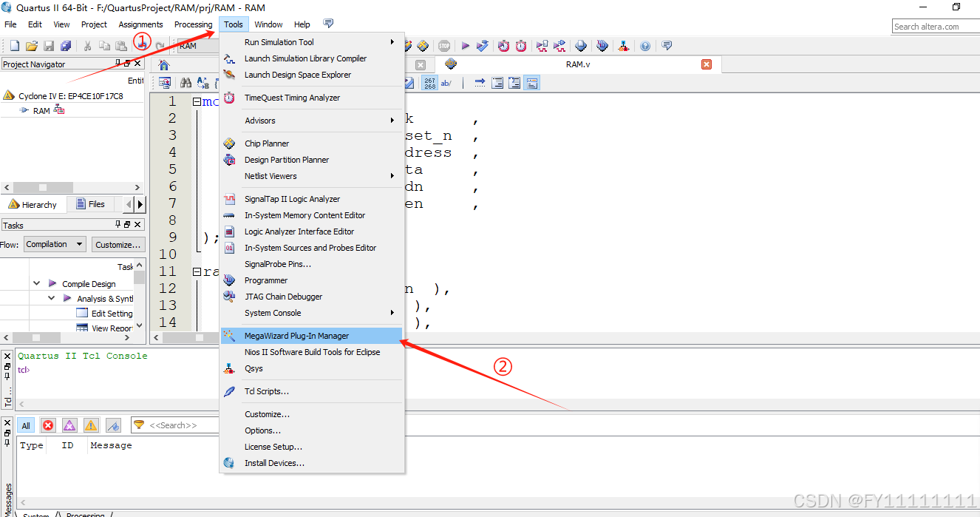The height and width of the screenshot is (517, 980).
Task: Click the Search altera.com field
Action: 936,26
